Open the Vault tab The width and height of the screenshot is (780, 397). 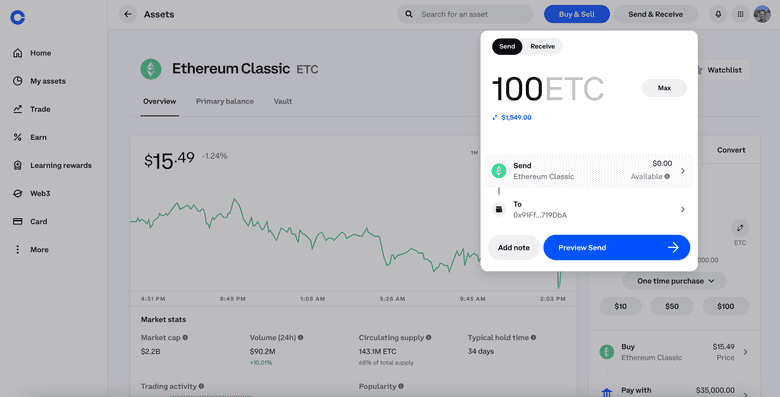283,101
